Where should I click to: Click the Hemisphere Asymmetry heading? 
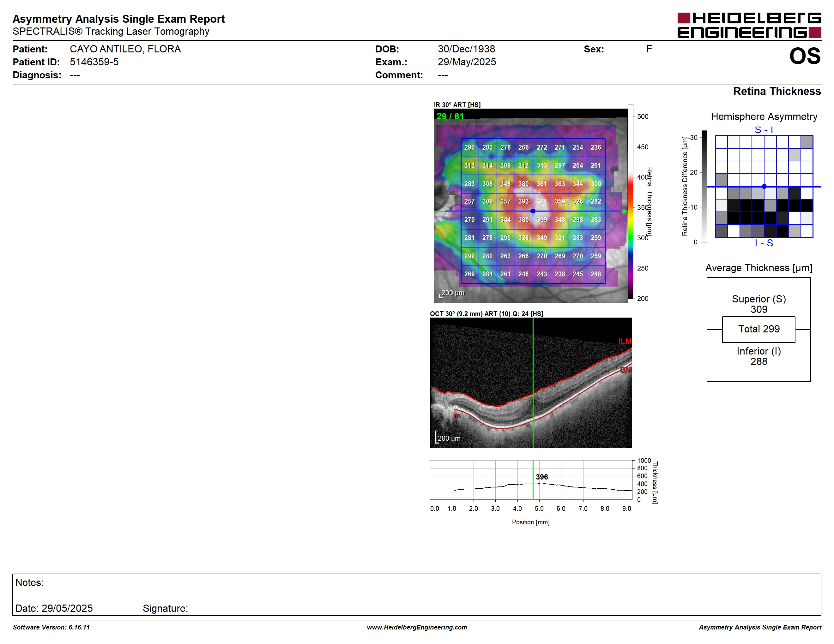[x=764, y=116]
